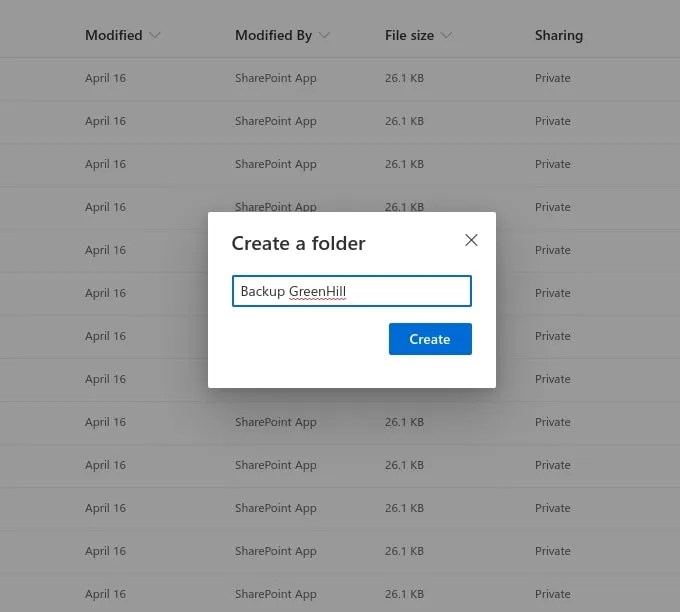The image size is (680, 612).
Task: Focus the folder name input field
Action: pos(352,291)
